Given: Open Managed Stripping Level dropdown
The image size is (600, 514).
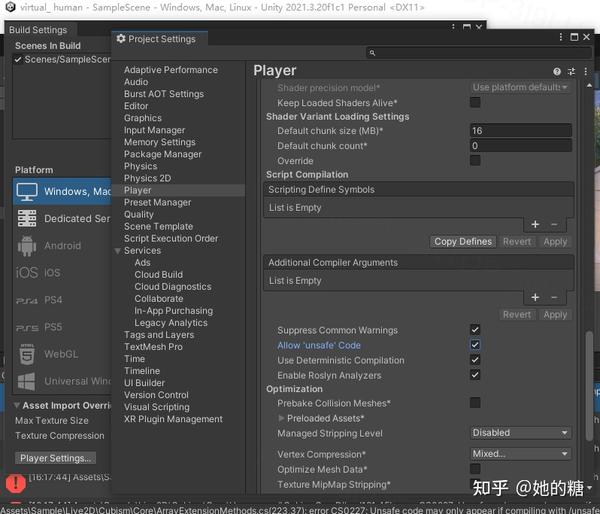Looking at the screenshot, I should pos(520,433).
